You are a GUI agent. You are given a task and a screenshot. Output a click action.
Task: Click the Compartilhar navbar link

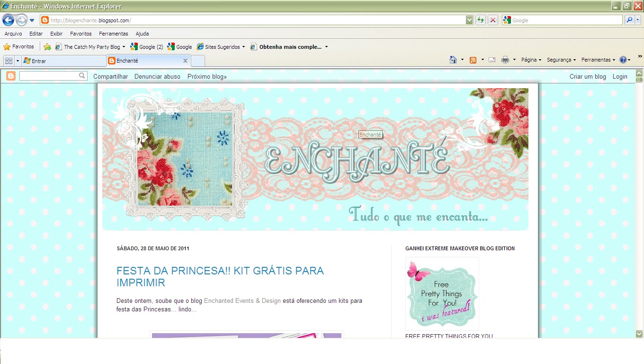tap(110, 76)
